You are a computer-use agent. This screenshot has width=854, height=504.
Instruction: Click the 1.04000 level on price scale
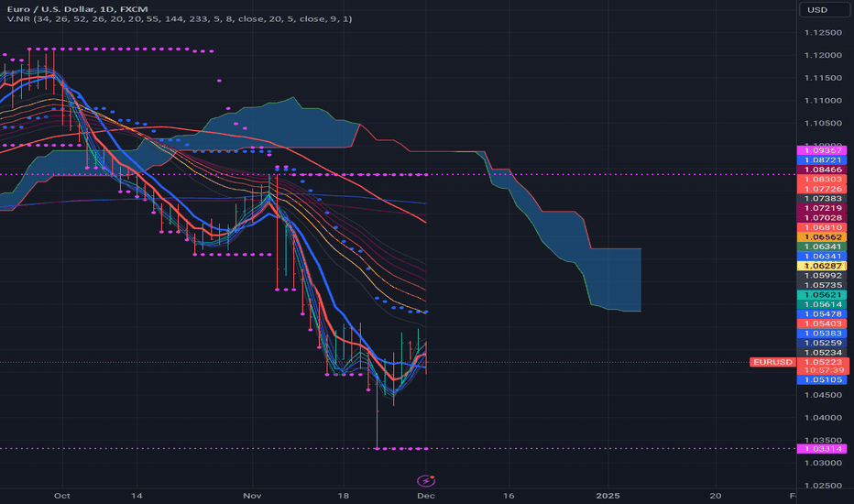pos(823,418)
